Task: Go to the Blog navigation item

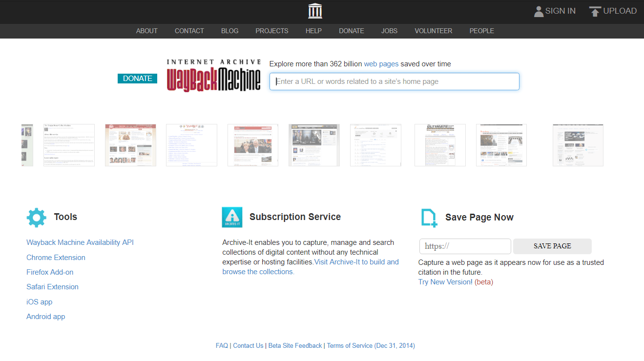Action: pyautogui.click(x=229, y=31)
